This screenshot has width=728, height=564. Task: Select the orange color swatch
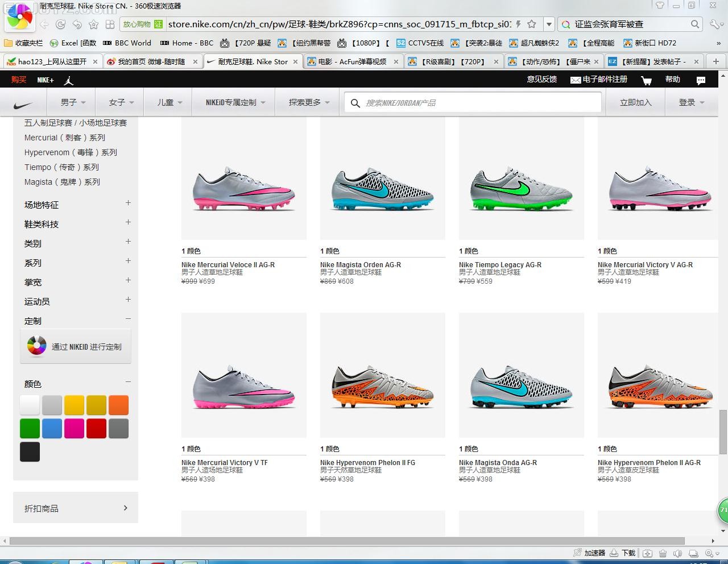(x=118, y=405)
